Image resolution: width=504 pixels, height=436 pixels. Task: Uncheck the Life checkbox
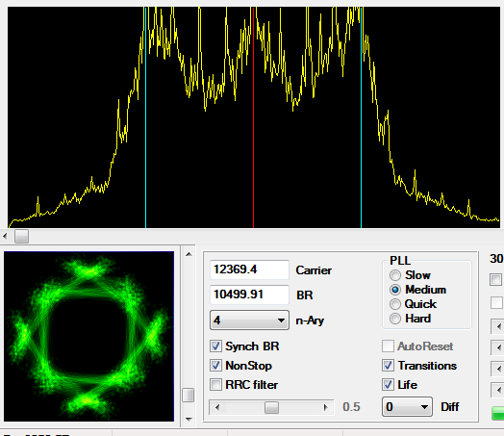tap(388, 385)
